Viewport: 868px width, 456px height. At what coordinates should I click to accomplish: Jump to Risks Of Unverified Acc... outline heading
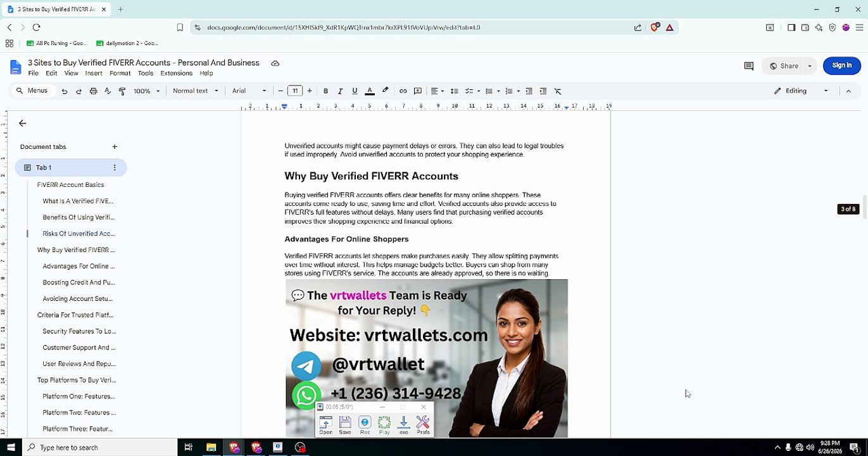pos(79,234)
